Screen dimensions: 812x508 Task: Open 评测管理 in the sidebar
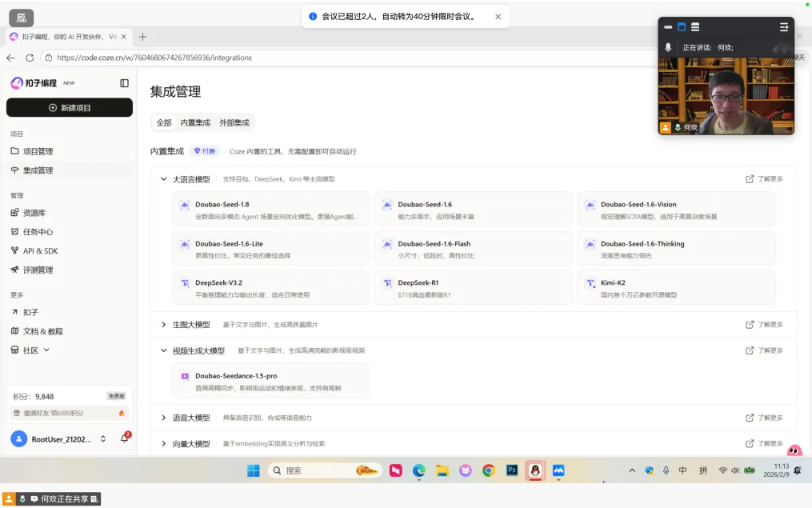[x=70, y=270]
